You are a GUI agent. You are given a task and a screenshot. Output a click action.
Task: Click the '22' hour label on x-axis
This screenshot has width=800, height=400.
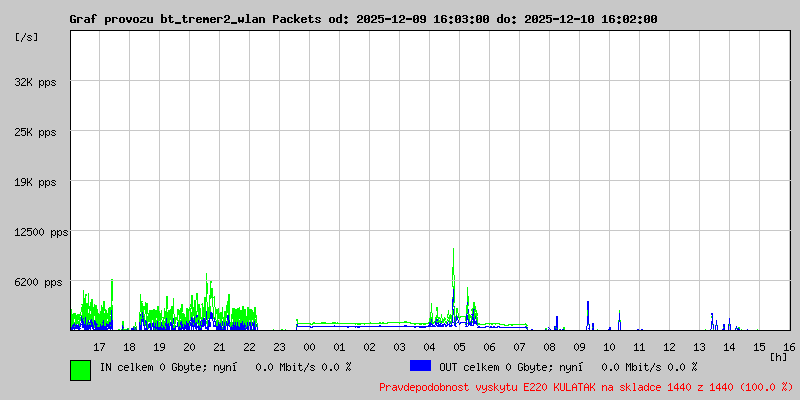(249, 347)
